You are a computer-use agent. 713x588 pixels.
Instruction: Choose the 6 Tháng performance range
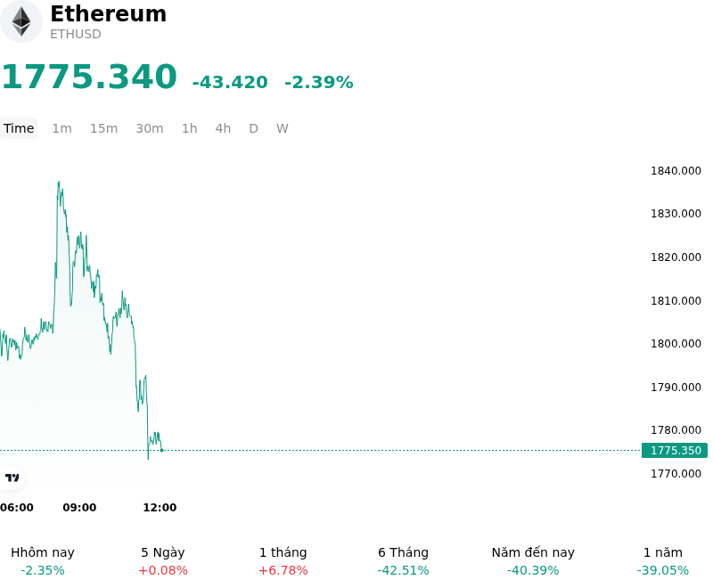tap(403, 561)
